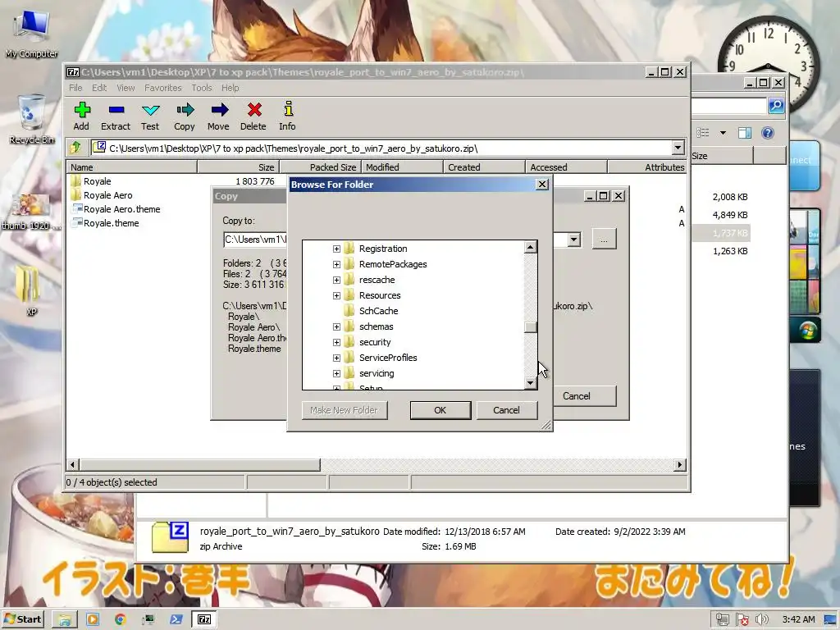This screenshot has height=630, width=840.
Task: Select the SchCache folder in tree
Action: tap(378, 311)
